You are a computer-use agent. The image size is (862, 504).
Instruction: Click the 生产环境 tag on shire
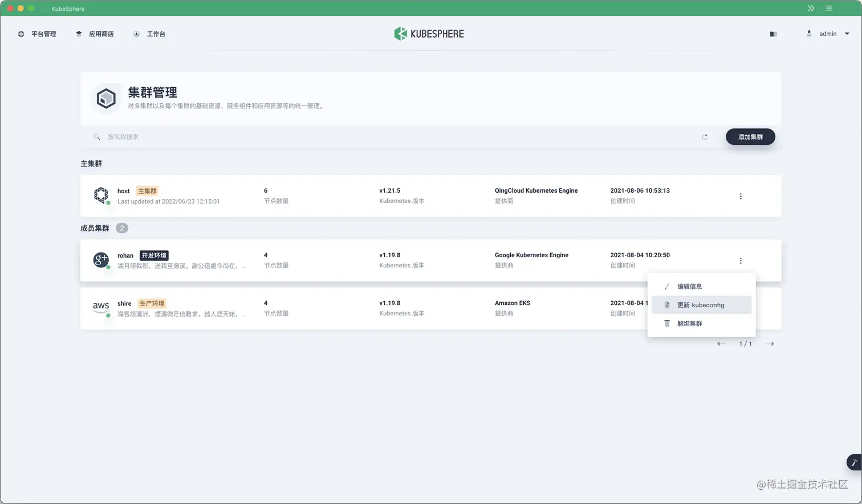[152, 303]
